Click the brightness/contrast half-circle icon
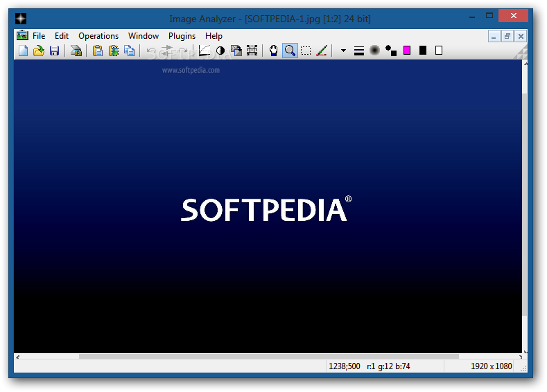This screenshot has height=392, width=547. point(220,51)
